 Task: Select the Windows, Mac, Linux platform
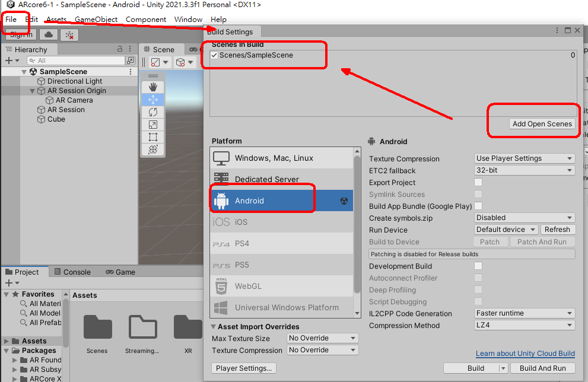click(282, 158)
